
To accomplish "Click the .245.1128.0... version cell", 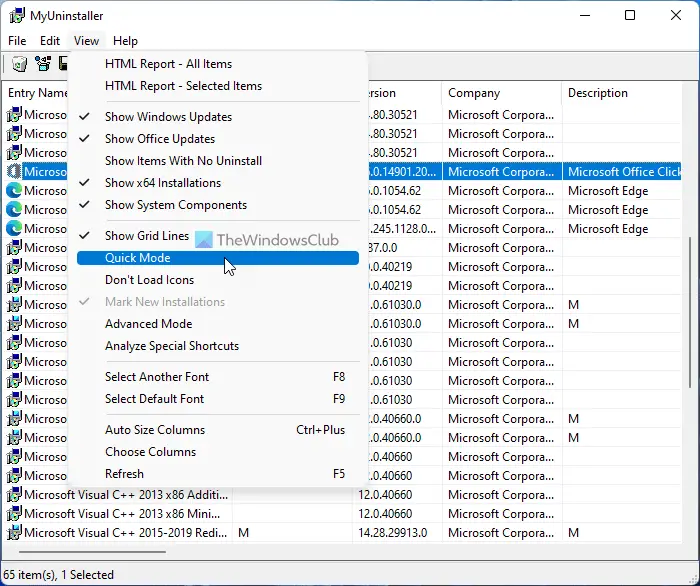I will click(404, 229).
